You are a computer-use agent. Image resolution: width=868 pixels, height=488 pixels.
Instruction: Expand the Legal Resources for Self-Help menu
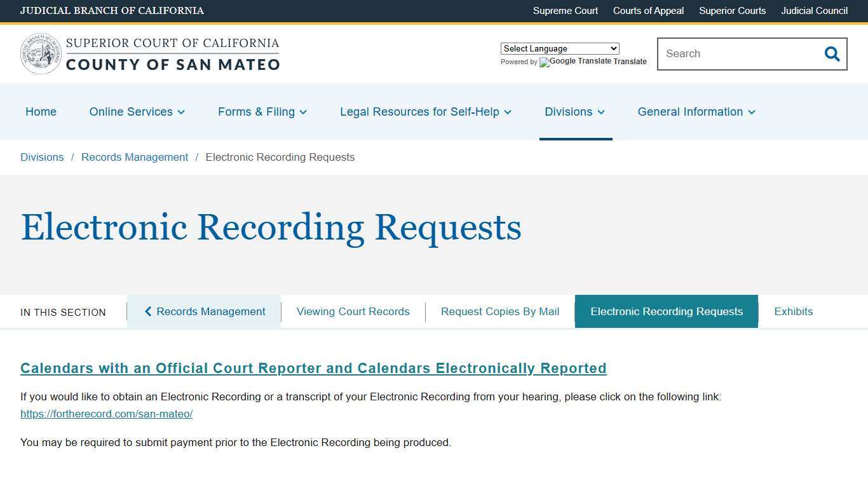pyautogui.click(x=419, y=112)
